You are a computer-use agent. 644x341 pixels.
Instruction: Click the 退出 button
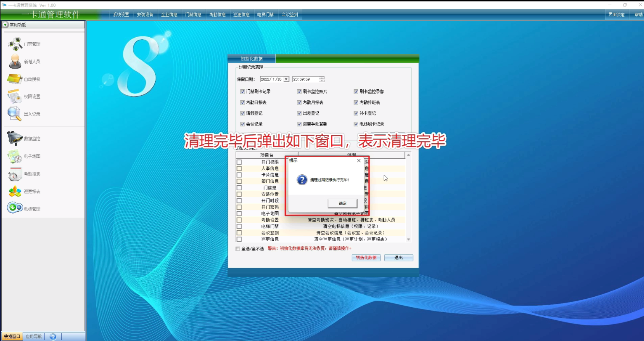pyautogui.click(x=398, y=258)
